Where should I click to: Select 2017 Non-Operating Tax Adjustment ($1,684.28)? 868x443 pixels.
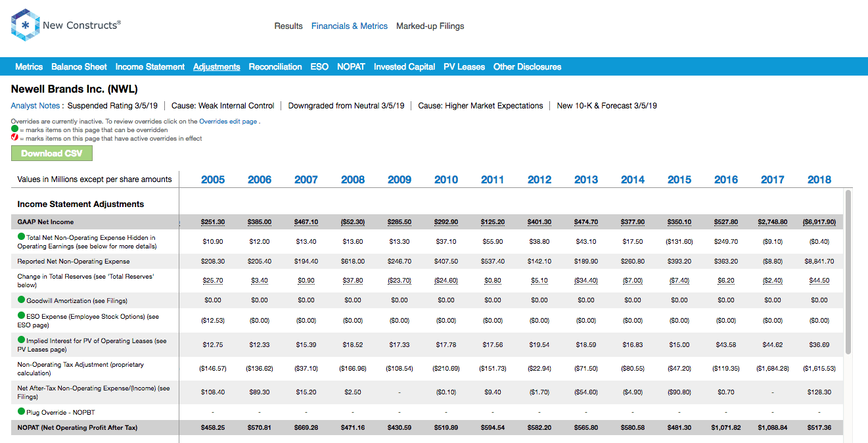[x=773, y=369]
